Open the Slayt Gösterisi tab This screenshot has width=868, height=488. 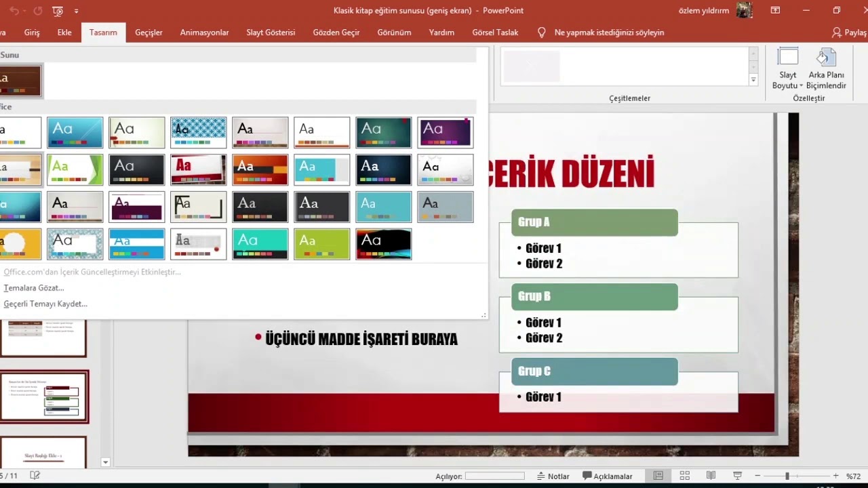[271, 33]
